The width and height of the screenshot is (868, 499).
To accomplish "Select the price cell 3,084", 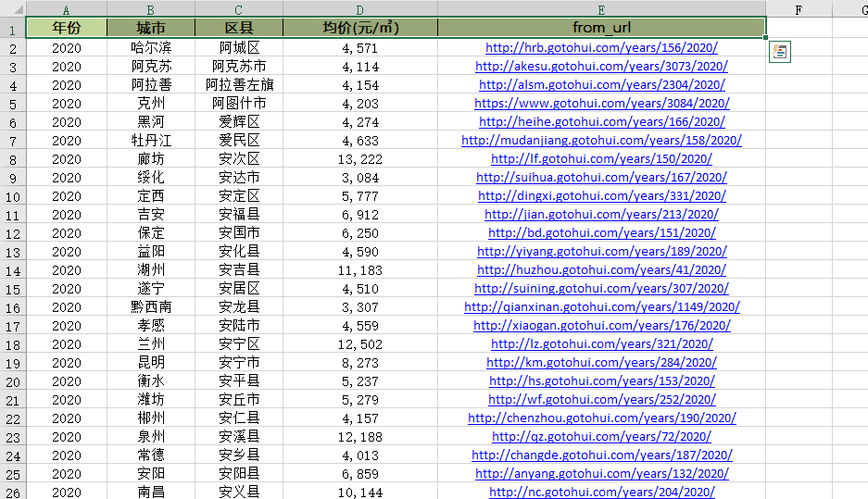I will point(360,178).
